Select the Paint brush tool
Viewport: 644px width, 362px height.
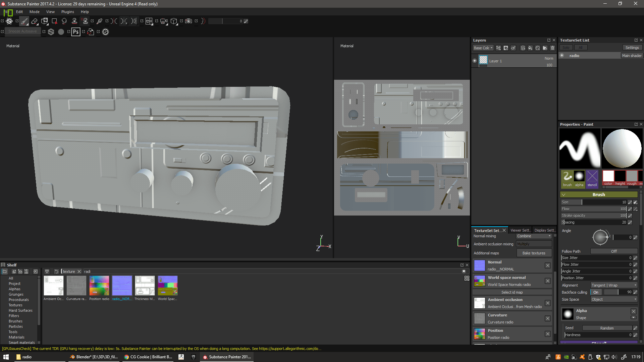pyautogui.click(x=24, y=21)
